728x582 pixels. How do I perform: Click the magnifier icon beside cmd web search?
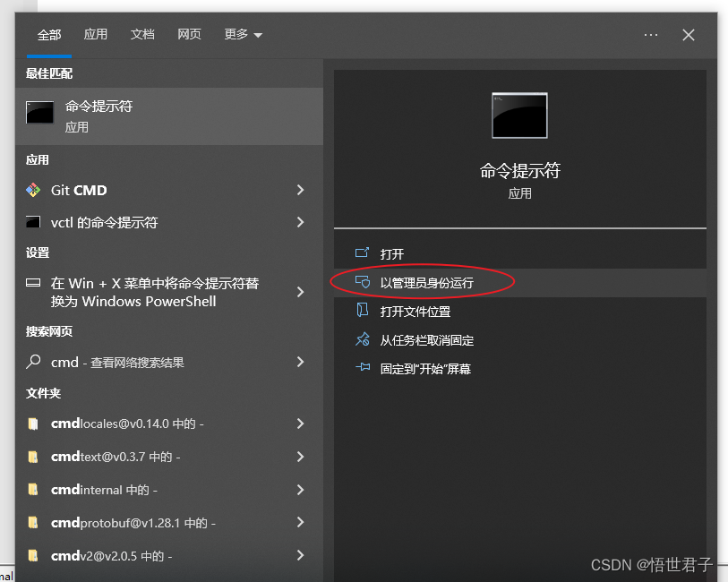point(33,362)
